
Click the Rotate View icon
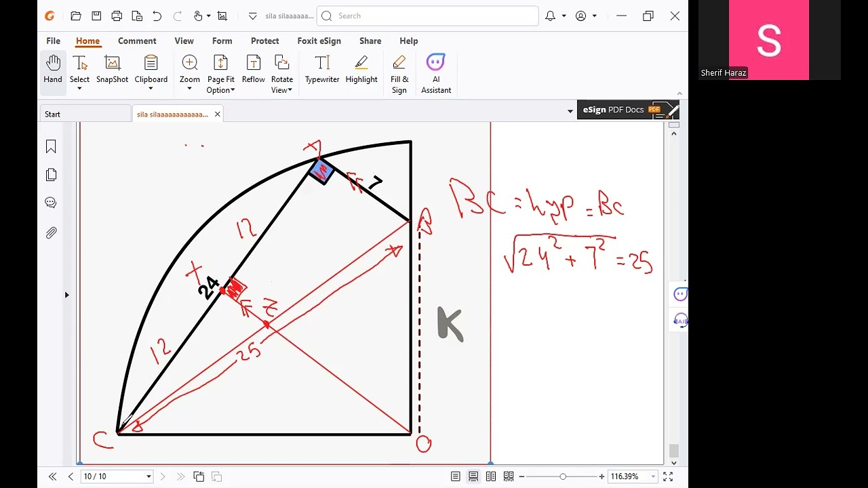coord(282,63)
